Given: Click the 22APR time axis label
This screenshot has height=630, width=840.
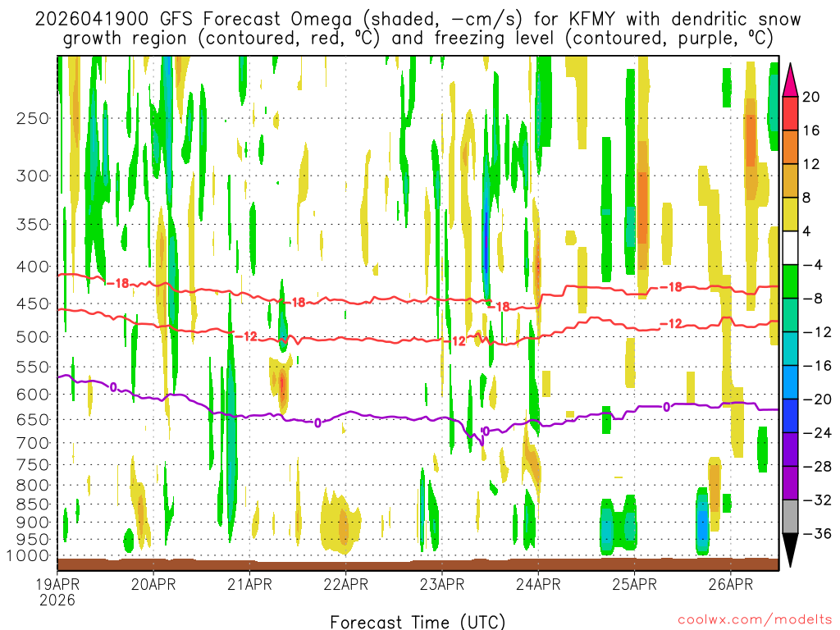Looking at the screenshot, I should [x=345, y=584].
